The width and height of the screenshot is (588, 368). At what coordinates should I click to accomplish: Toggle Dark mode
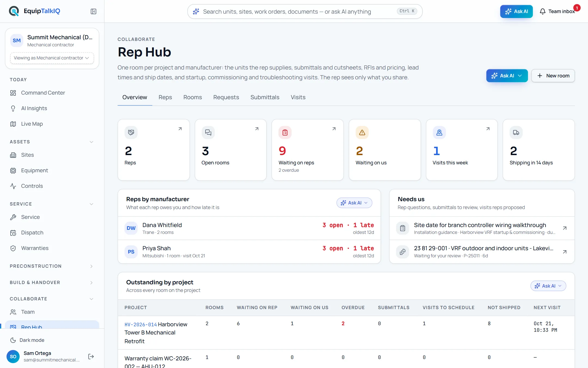[x=27, y=340]
